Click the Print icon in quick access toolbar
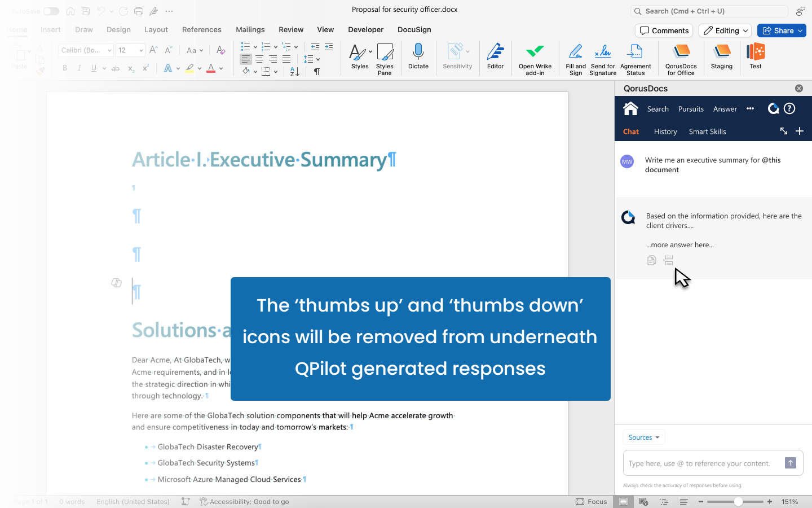 point(139,11)
